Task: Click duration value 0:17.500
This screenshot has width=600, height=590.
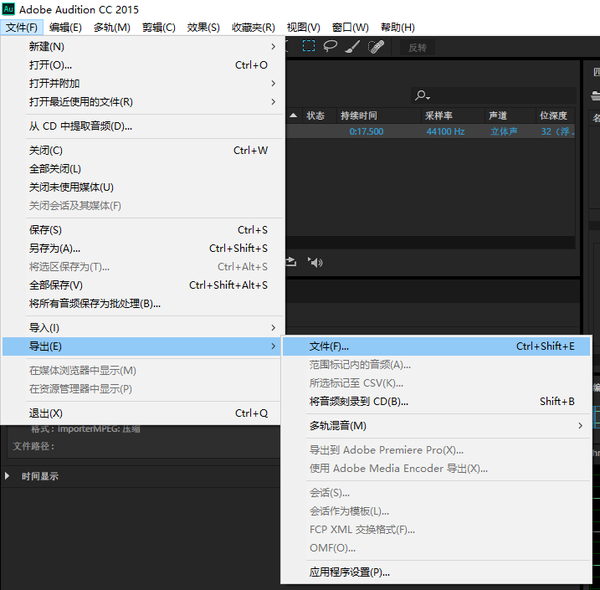Action: pyautogui.click(x=366, y=132)
